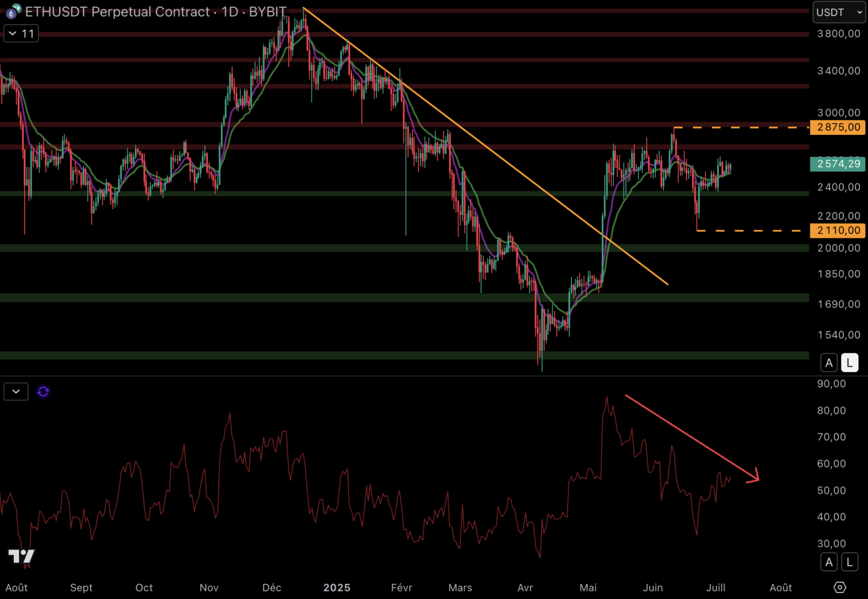Click the 3 800,00 price axis label
The image size is (868, 599).
pyautogui.click(x=839, y=34)
